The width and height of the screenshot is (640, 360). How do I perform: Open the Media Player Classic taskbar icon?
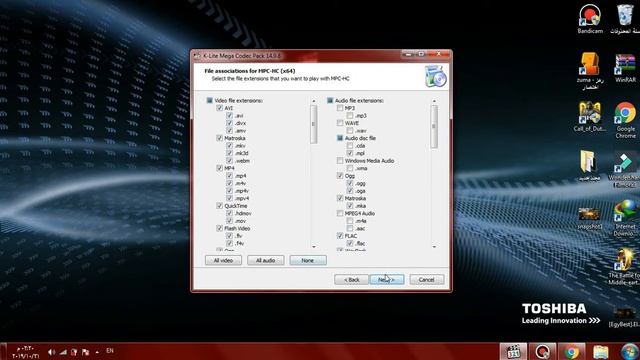pos(513,351)
